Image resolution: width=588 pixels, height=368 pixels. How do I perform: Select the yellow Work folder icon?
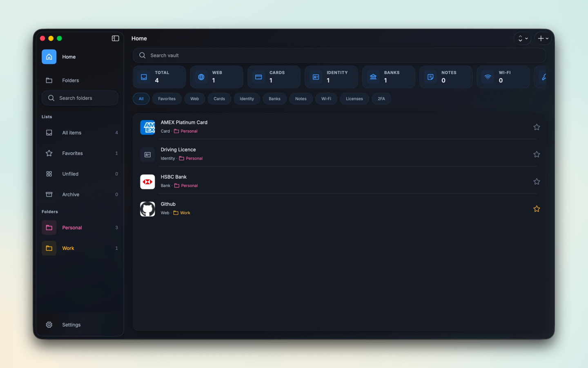coord(49,248)
